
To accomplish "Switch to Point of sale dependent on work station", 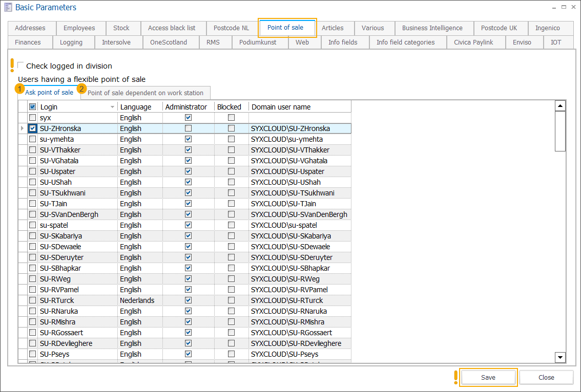I will tap(145, 93).
